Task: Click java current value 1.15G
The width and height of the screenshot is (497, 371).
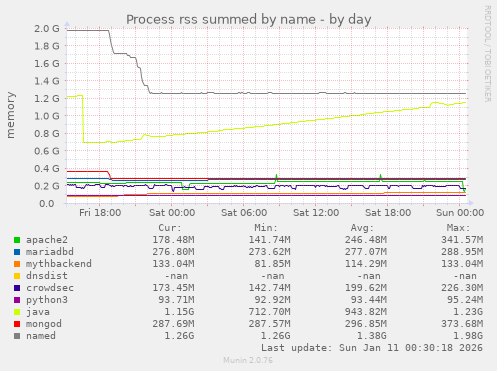Action: (x=179, y=312)
